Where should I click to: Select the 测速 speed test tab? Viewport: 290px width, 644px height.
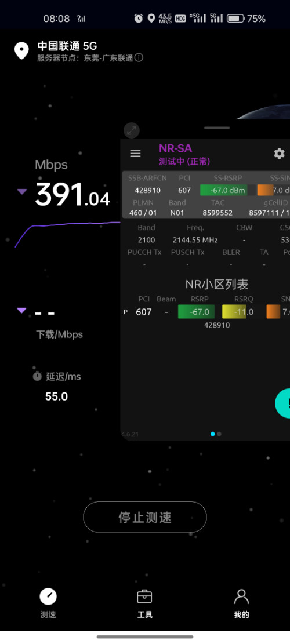click(48, 603)
